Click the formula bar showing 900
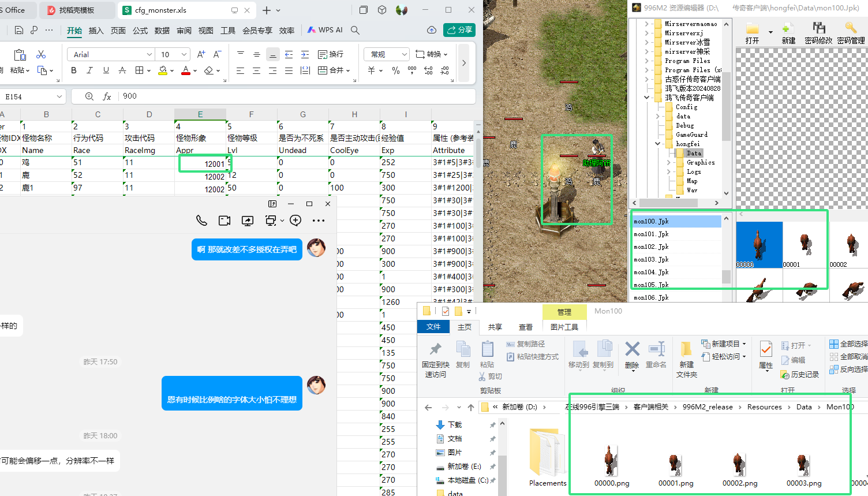 pyautogui.click(x=297, y=96)
